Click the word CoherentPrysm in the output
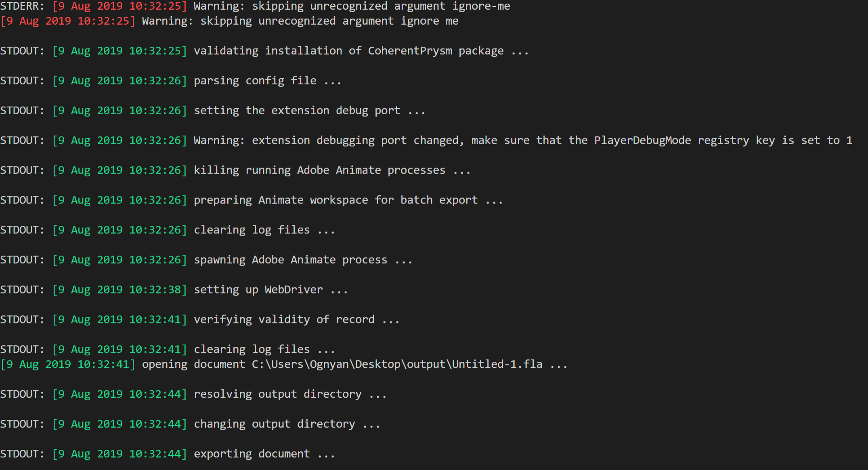868x470 pixels. 410,51
